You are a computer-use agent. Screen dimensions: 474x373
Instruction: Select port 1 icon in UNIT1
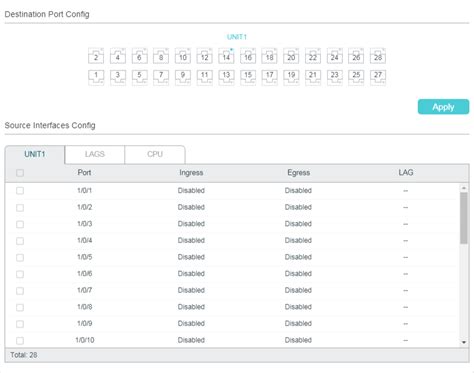[96, 77]
